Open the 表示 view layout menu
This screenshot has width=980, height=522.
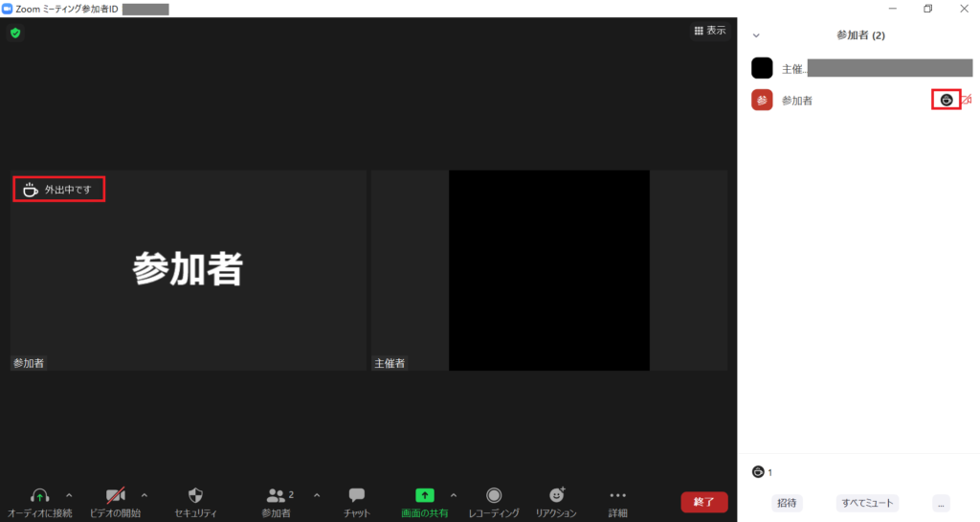709,31
